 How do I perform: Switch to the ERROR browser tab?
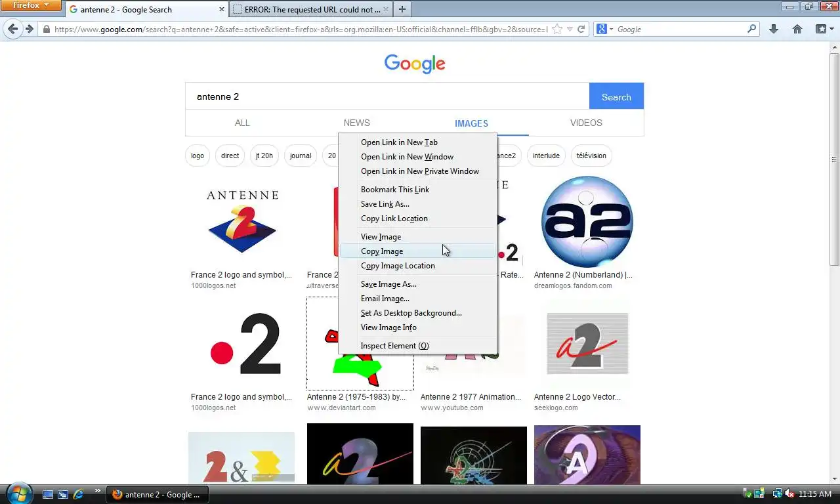point(310,9)
